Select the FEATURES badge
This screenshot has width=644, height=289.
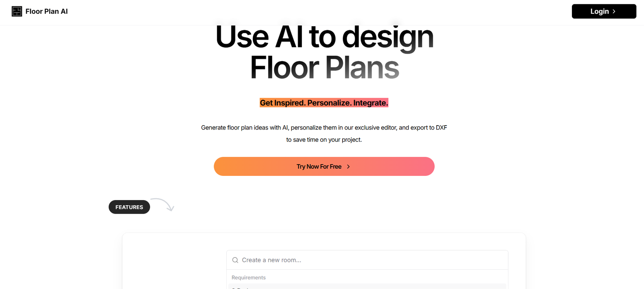click(x=129, y=207)
